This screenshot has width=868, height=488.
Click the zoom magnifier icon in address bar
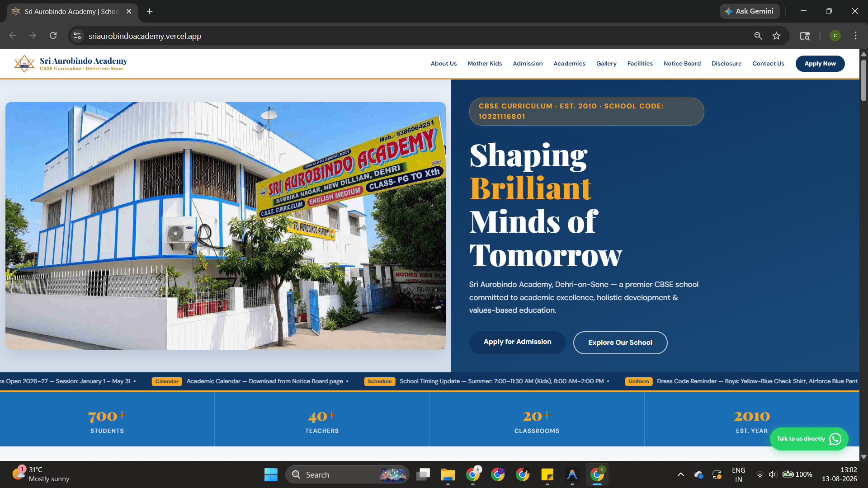pos(758,36)
